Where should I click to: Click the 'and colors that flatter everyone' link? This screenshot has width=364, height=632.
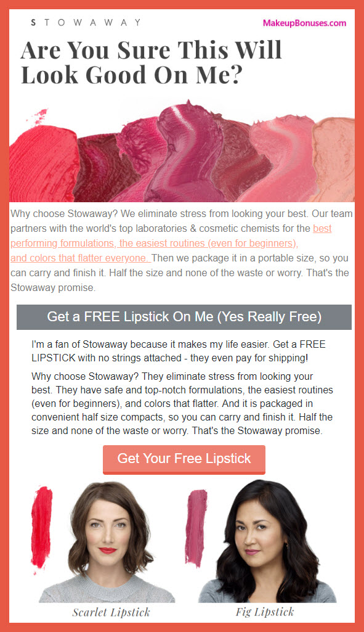click(81, 258)
